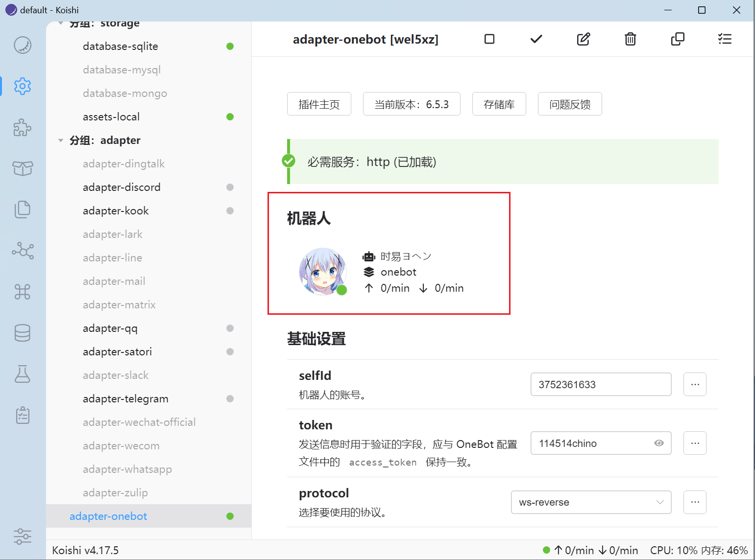Open the network graph icon in sidebar
The height and width of the screenshot is (560, 755).
23,251
